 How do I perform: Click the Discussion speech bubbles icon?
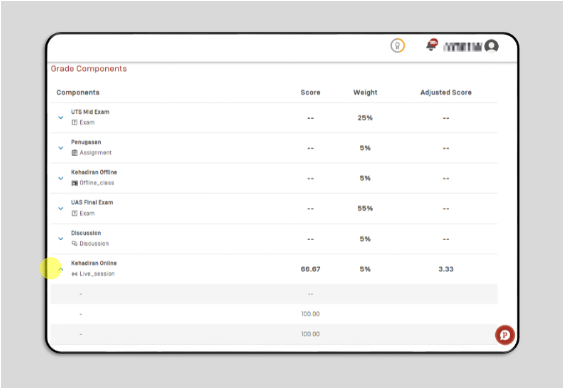coord(74,243)
